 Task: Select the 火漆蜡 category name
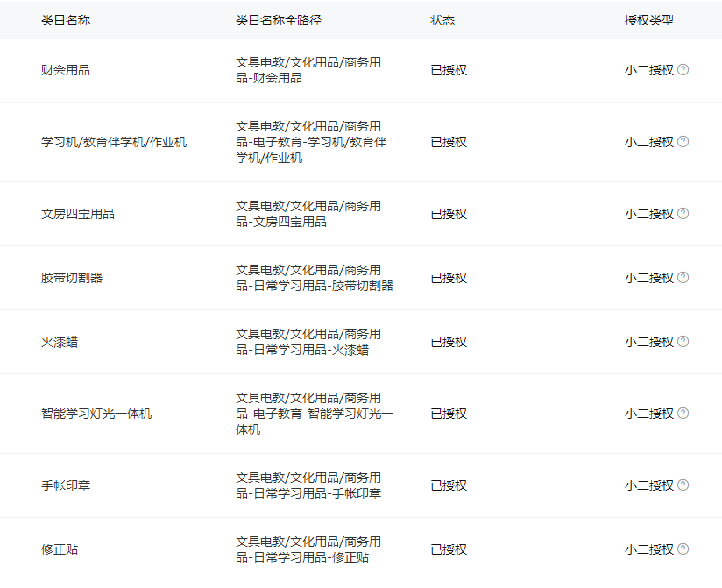click(x=60, y=342)
